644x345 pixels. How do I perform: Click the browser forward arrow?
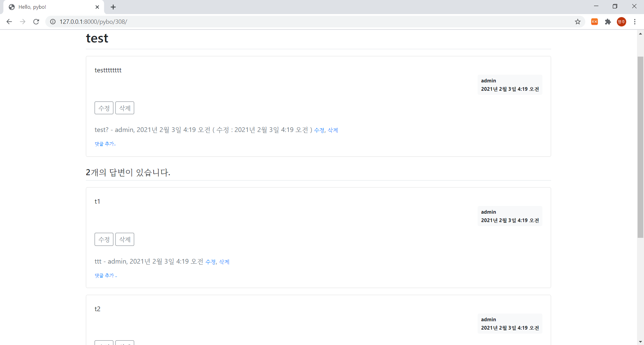22,21
